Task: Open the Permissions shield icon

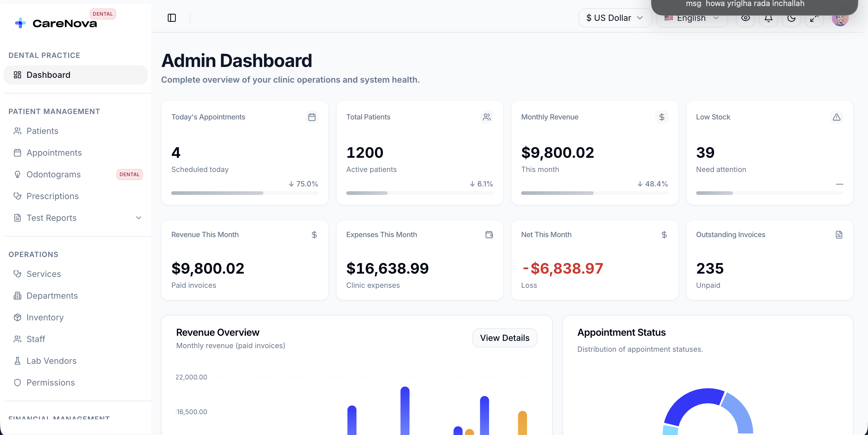Action: coord(18,383)
